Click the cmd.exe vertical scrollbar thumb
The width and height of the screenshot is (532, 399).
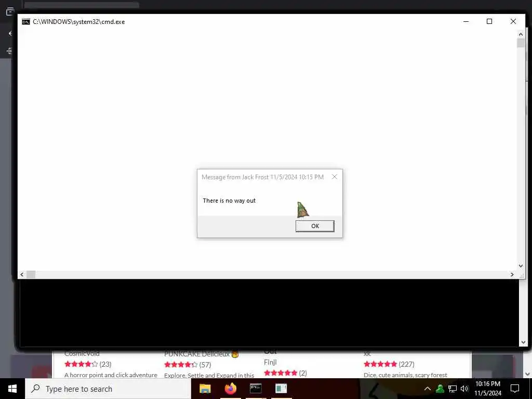tap(521, 43)
